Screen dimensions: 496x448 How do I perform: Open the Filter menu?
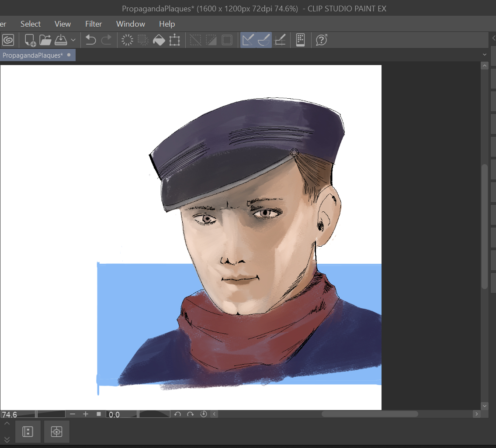94,24
